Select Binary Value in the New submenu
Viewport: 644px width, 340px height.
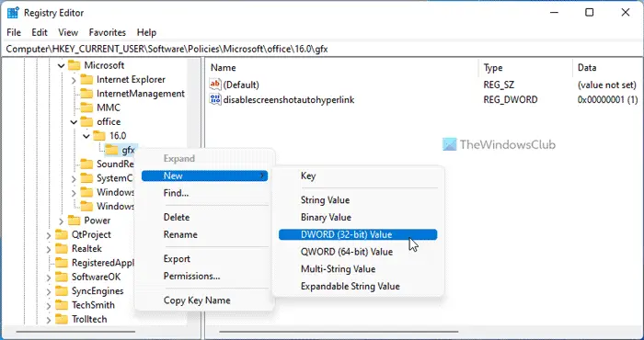pos(358,218)
